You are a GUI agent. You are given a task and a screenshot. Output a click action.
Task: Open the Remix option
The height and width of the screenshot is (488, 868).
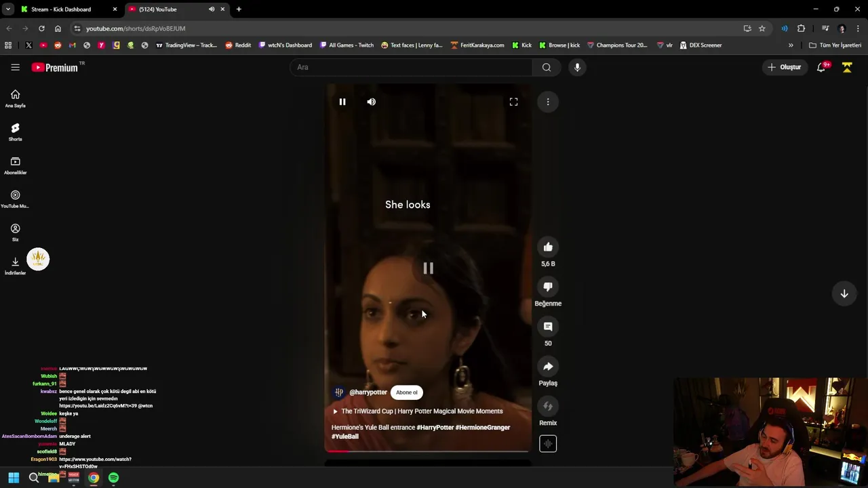tap(548, 406)
